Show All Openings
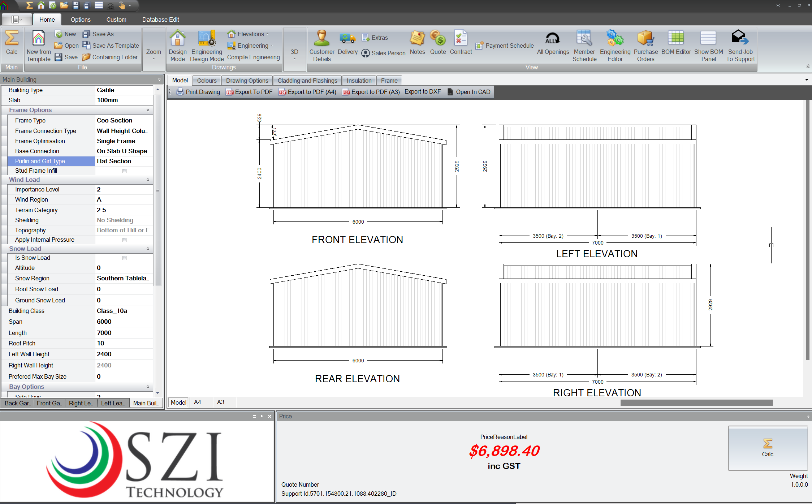Screen dimensions: 812x504 [x=553, y=43]
